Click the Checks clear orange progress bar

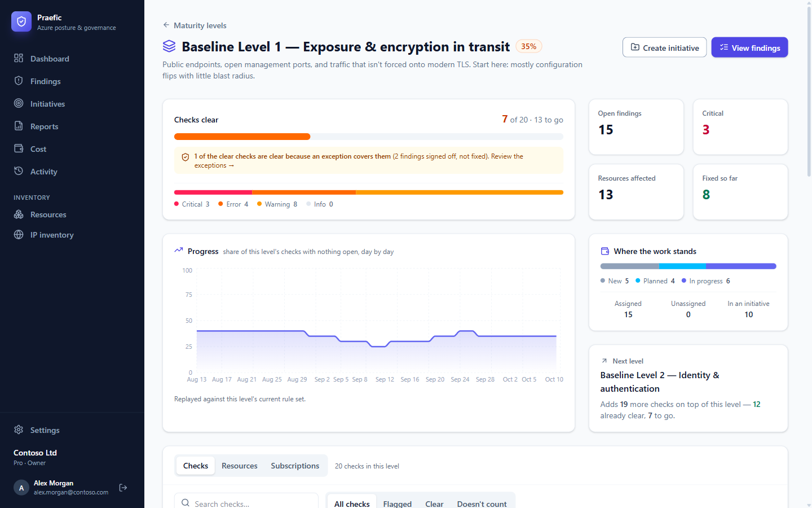tap(242, 137)
